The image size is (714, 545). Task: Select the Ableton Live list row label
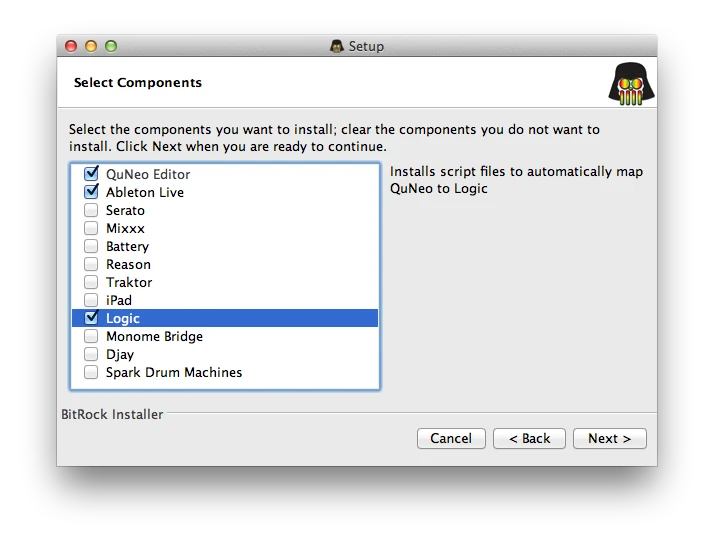tap(145, 192)
